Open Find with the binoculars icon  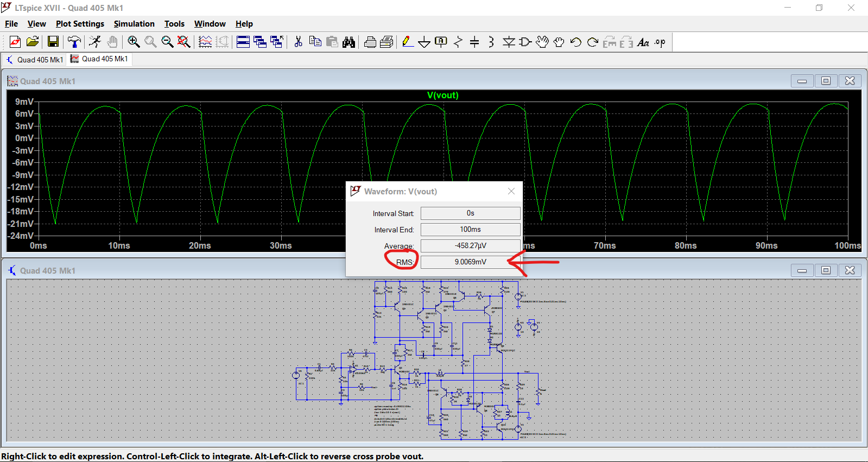349,42
